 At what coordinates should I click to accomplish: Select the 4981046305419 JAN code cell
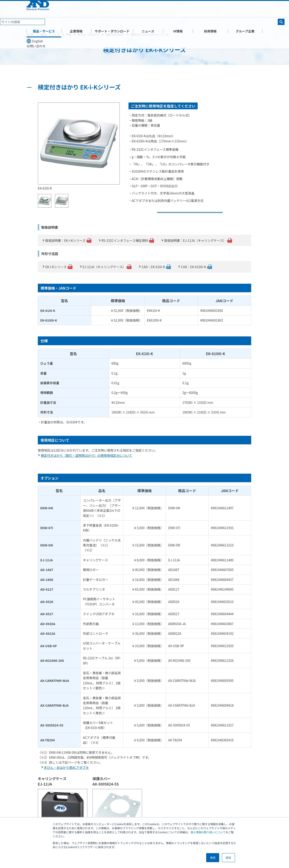tap(230, 740)
